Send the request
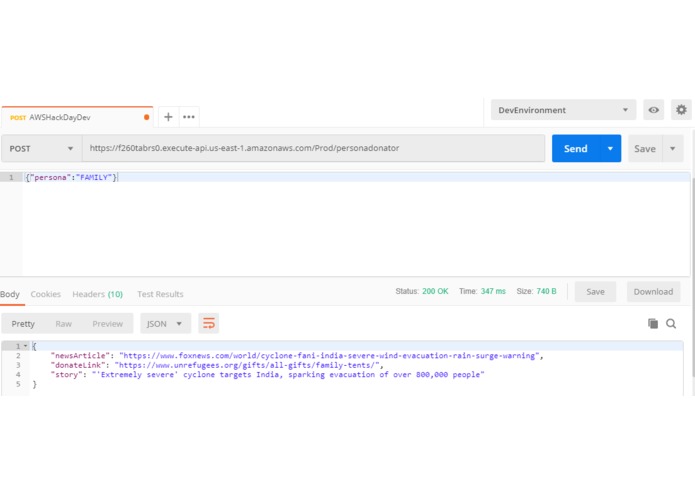Viewport: 695px width, 494px height. point(576,148)
